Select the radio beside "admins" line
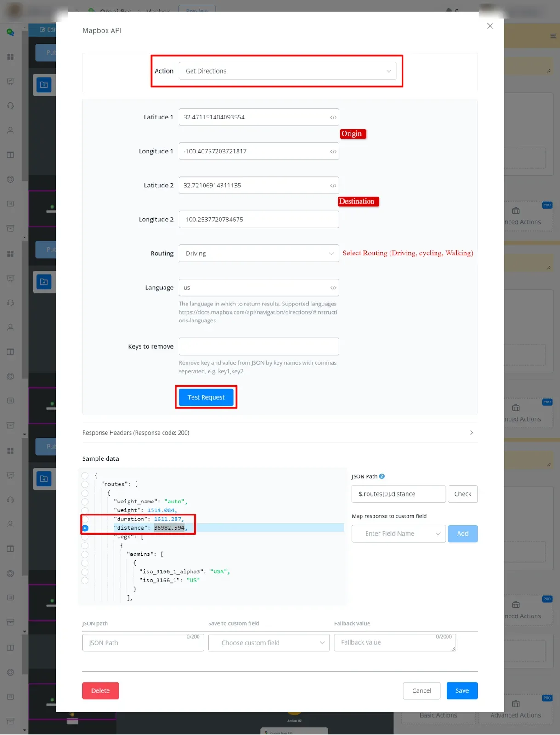The height and width of the screenshot is (735, 560). pos(85,554)
